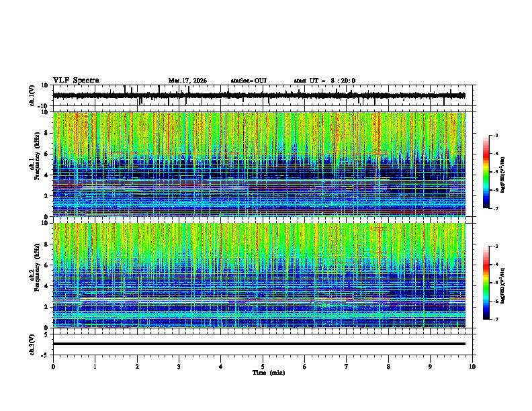Click the "-10" tick of the ch.1 voltage axis

tap(43, 106)
